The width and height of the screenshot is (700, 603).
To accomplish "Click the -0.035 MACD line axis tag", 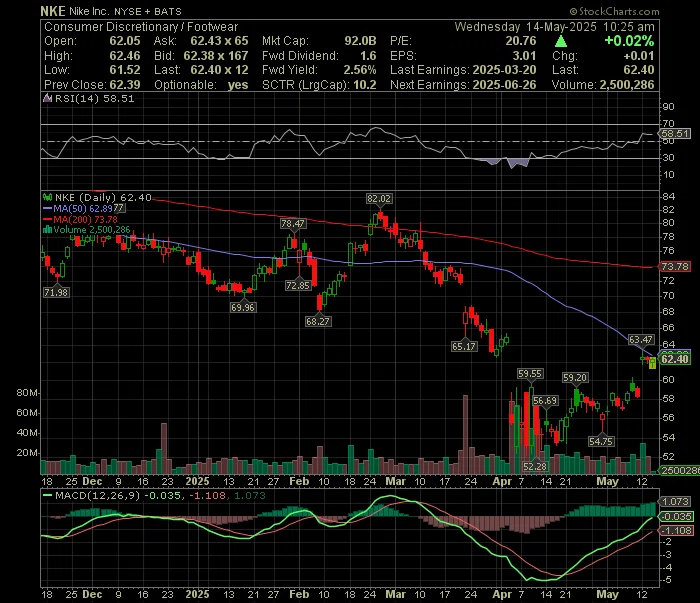I will (x=677, y=516).
